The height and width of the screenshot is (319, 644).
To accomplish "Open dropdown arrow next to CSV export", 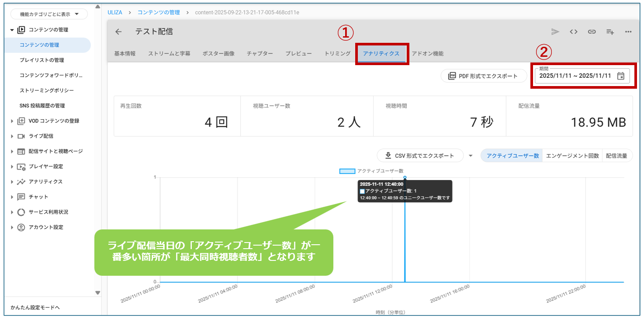I will click(x=471, y=156).
